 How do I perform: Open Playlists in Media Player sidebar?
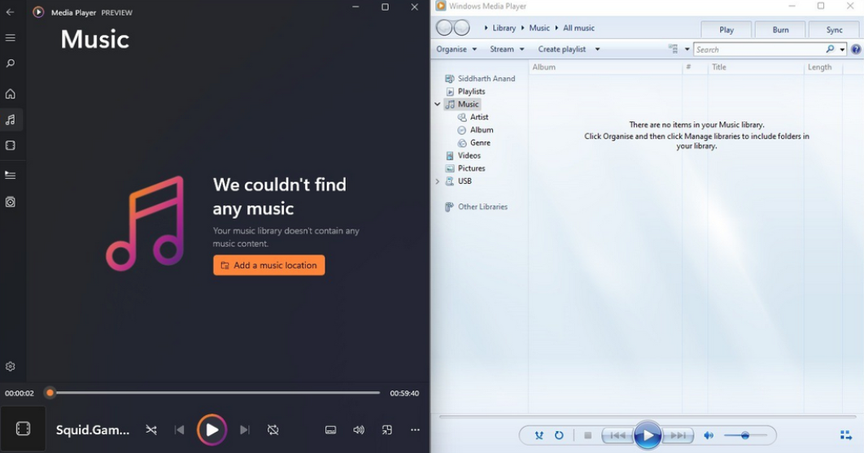10,202
